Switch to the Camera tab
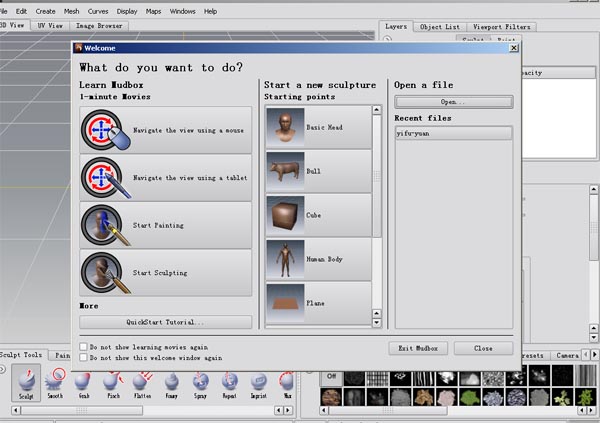 pyautogui.click(x=567, y=356)
